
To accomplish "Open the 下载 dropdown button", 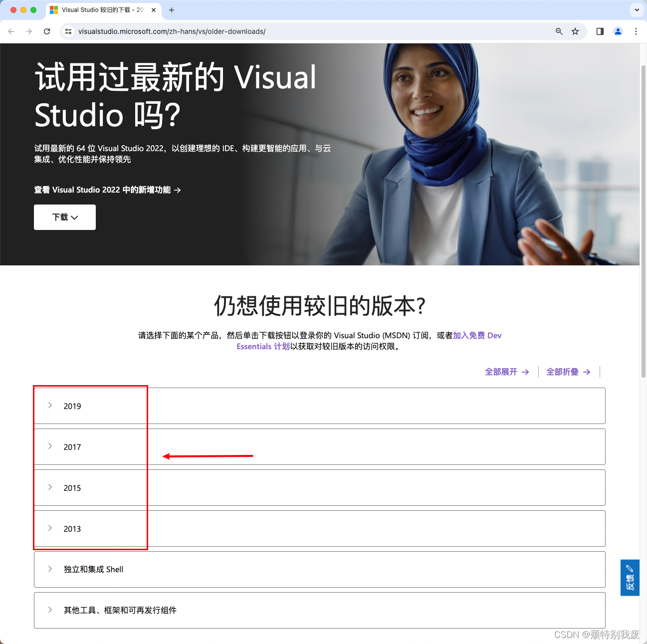I will 64,217.
